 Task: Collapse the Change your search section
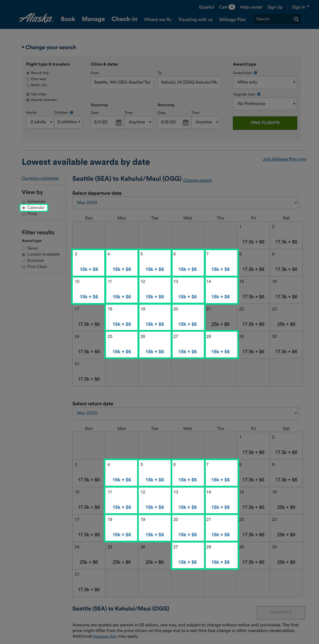49,47
